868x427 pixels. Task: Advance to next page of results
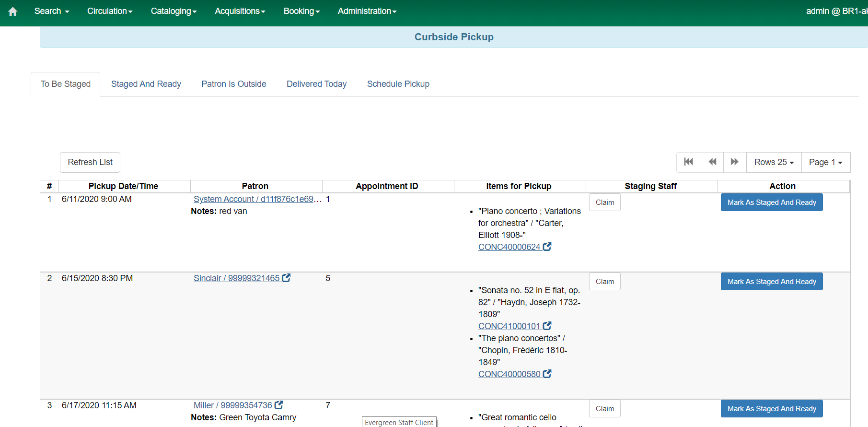734,162
